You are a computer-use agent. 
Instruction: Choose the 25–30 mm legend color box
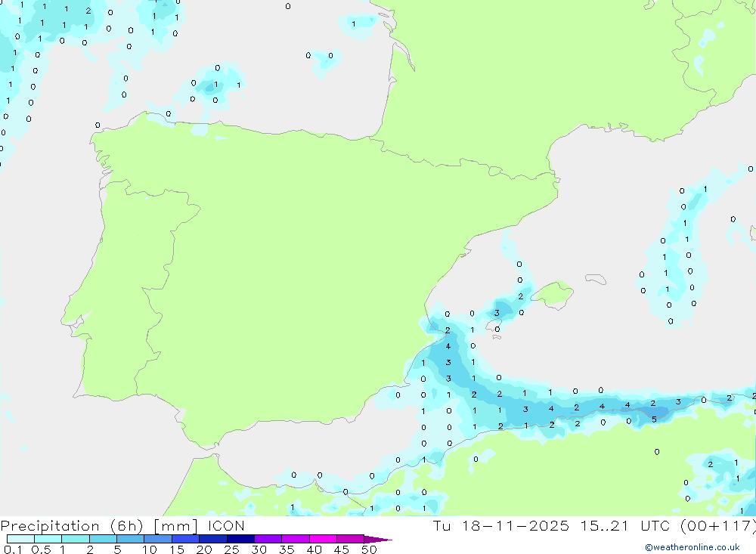click(x=240, y=539)
